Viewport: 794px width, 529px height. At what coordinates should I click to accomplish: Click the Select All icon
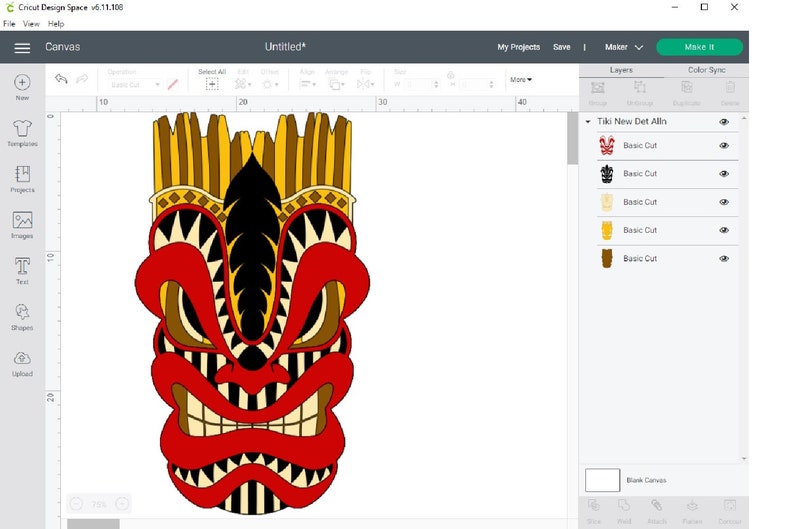[x=212, y=84]
